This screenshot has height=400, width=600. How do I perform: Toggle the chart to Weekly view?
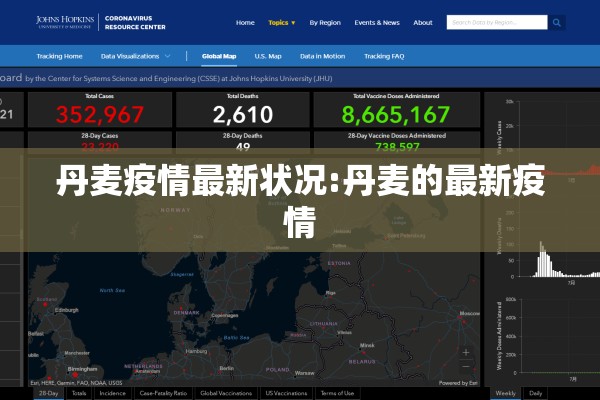point(505,393)
